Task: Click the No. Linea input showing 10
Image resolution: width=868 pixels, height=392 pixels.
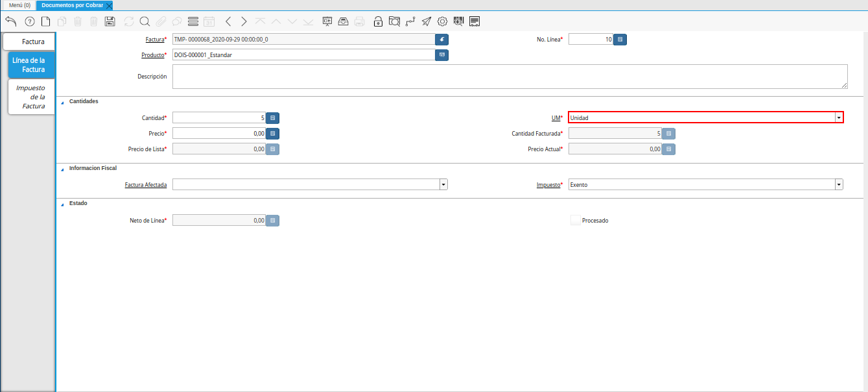Action: click(x=591, y=40)
